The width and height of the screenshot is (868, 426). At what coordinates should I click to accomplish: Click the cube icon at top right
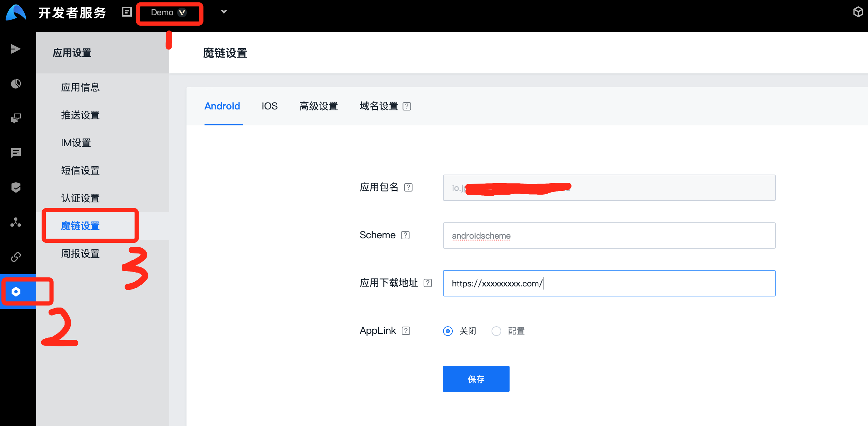pos(858,12)
